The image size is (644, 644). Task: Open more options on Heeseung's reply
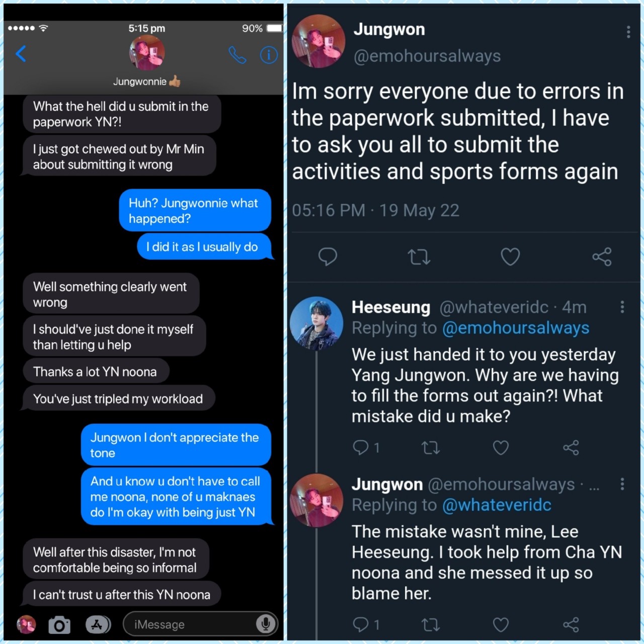622,307
